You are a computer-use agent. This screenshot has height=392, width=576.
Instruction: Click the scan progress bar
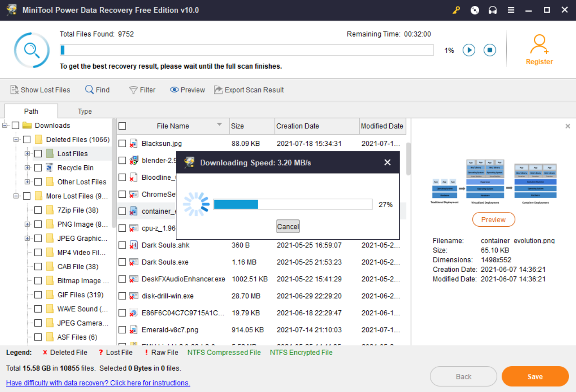(x=247, y=50)
